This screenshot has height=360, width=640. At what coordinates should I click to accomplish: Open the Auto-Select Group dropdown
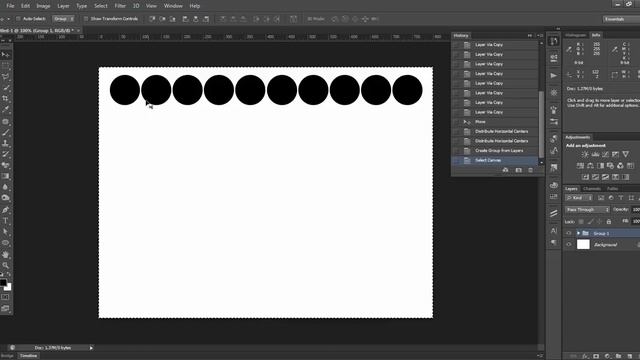pos(64,19)
